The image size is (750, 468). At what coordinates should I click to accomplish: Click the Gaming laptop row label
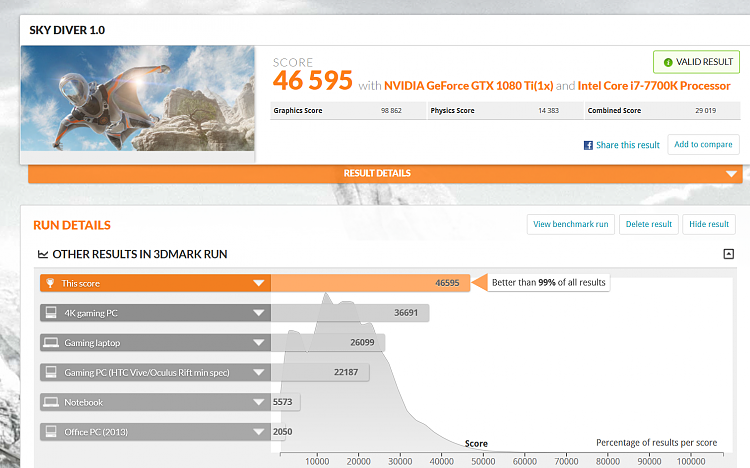92,343
